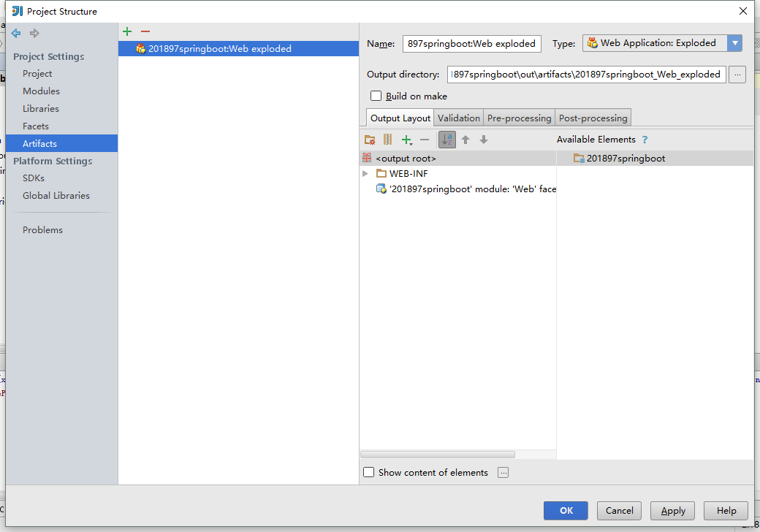
Task: Click the OK button
Action: click(566, 510)
